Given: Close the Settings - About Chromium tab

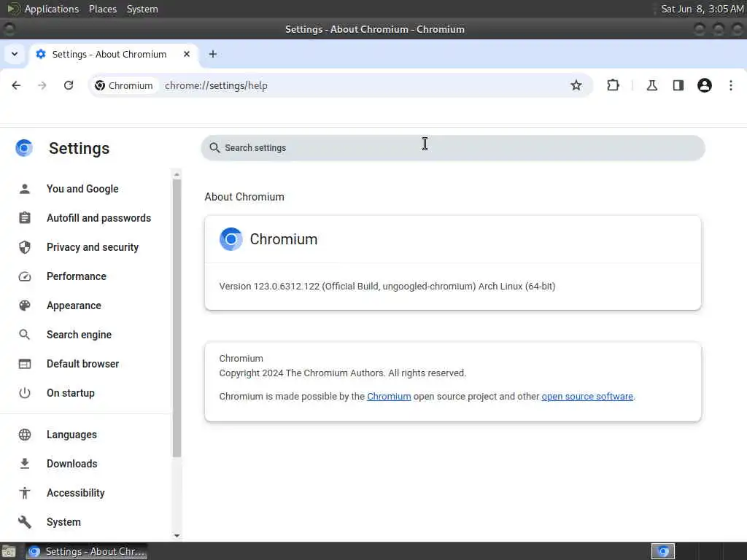Looking at the screenshot, I should (187, 54).
